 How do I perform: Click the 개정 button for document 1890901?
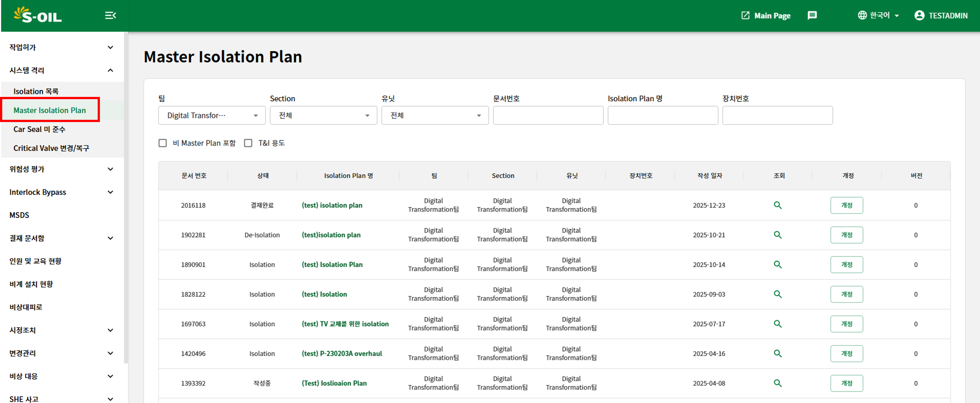click(847, 265)
